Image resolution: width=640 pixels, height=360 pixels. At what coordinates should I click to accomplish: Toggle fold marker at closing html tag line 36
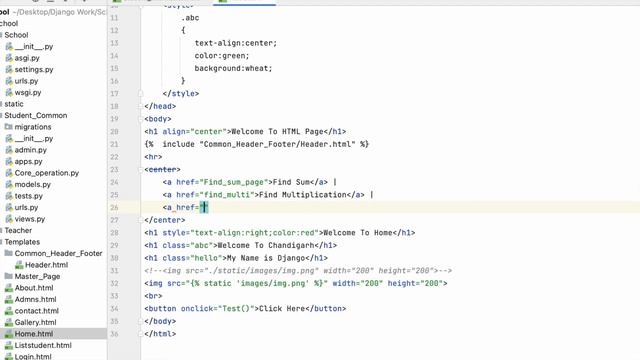click(141, 334)
